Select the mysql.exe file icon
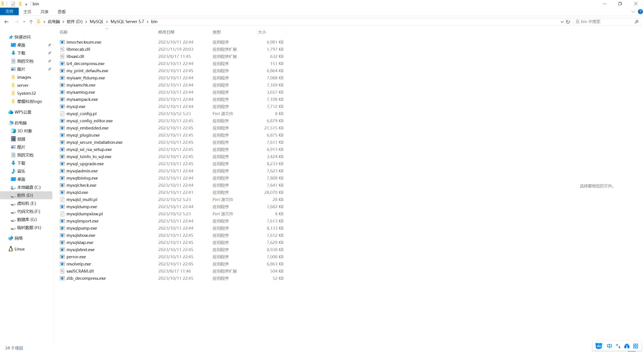The height and width of the screenshot is (352, 644). coord(63,106)
